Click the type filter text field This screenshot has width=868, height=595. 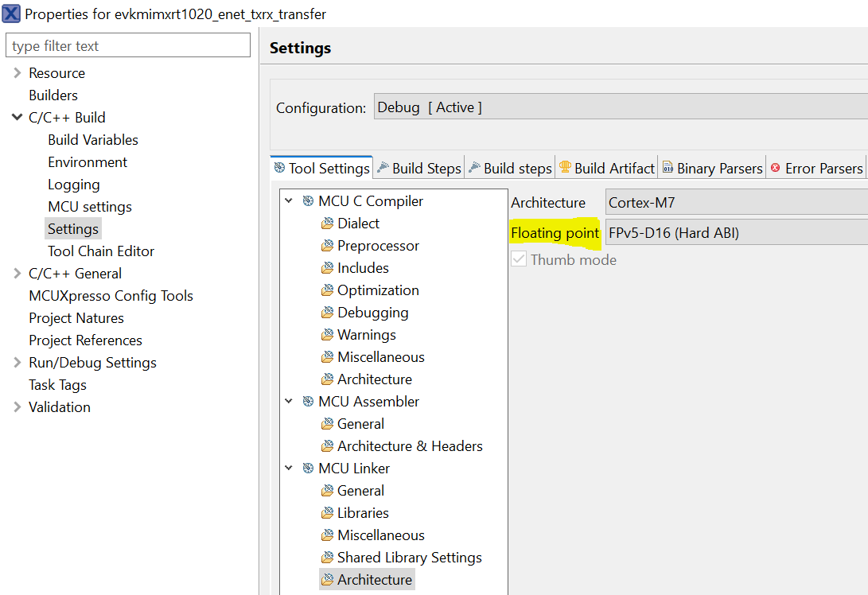127,45
